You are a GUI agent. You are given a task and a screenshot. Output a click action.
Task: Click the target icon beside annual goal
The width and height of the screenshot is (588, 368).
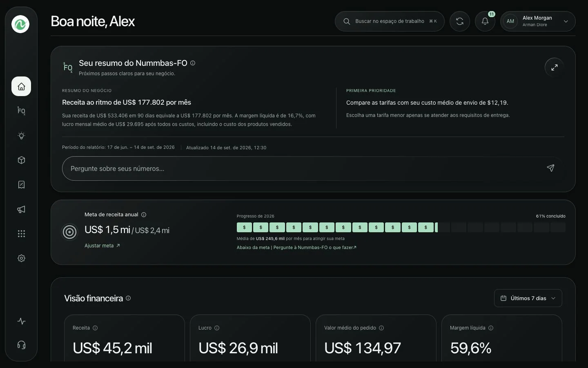pos(69,232)
